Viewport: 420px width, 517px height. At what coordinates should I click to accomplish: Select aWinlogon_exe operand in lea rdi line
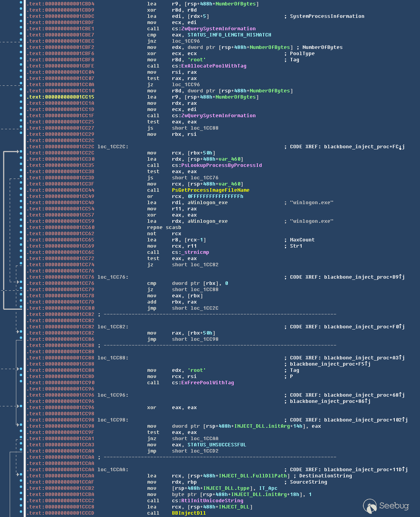pyautogui.click(x=208, y=203)
